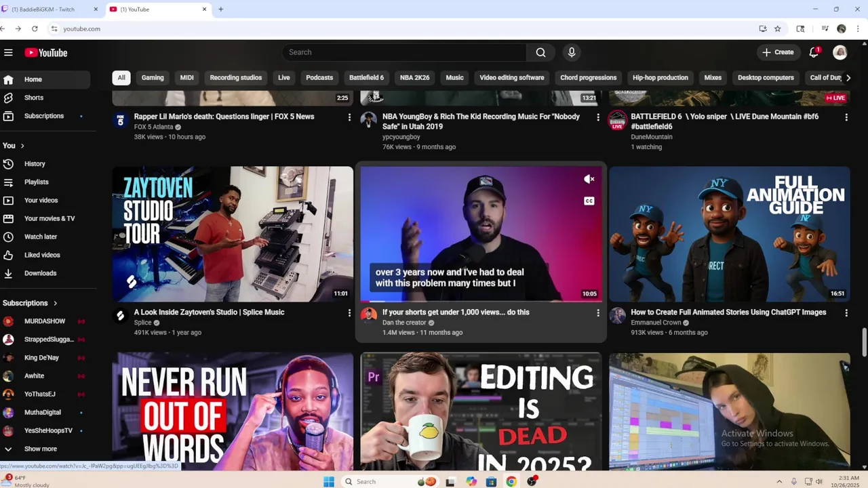Click the search magnifier button
This screenshot has width=868, height=488.
[x=540, y=52]
